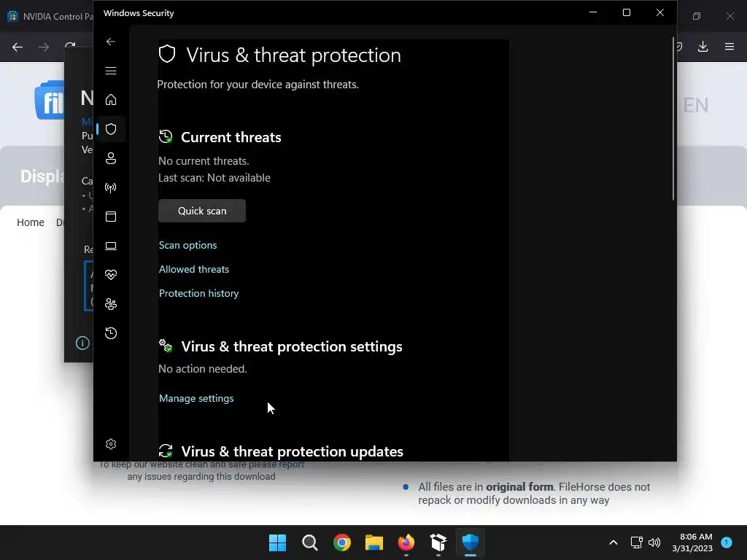Open Device security laptop icon in sidebar
The width and height of the screenshot is (747, 560).
click(x=111, y=246)
